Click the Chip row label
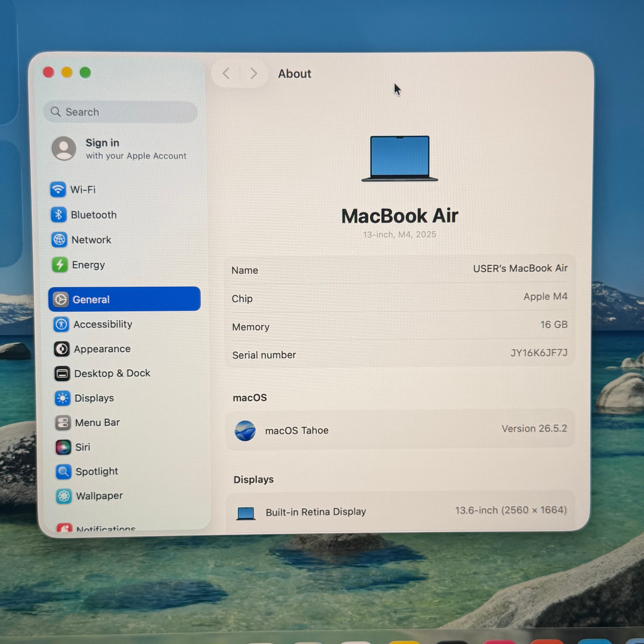 coord(242,299)
